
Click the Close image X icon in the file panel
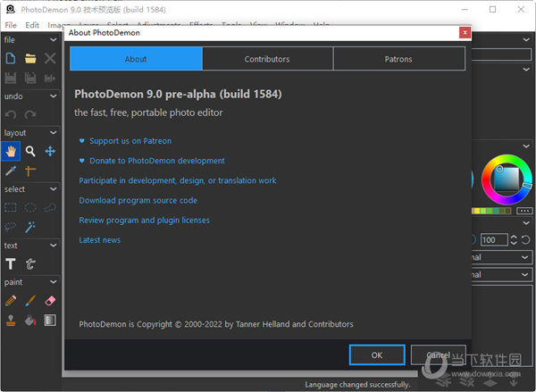tap(50, 58)
